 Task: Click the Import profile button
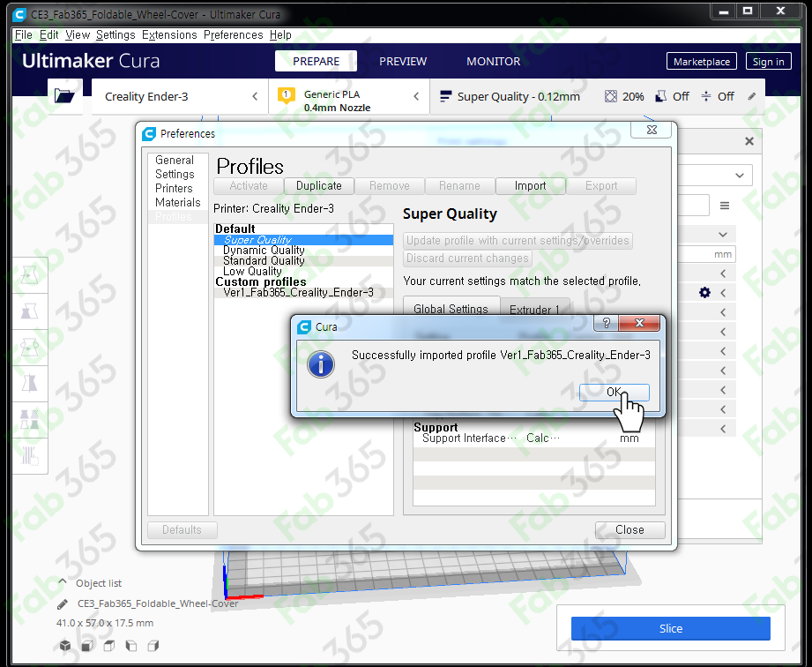530,186
